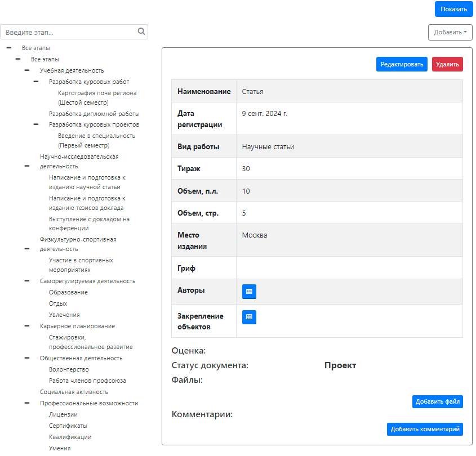Click the Добавить комментарий button
This screenshot has width=476, height=456.
pos(425,430)
